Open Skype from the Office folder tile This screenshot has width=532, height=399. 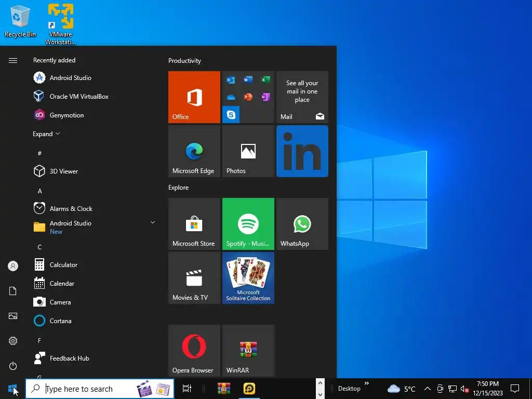point(231,115)
